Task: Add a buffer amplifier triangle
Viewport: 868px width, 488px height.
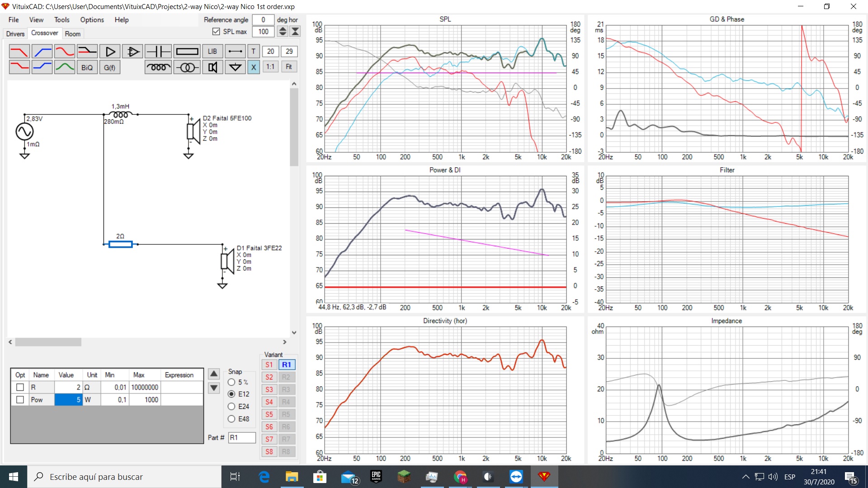Action: 110,52
